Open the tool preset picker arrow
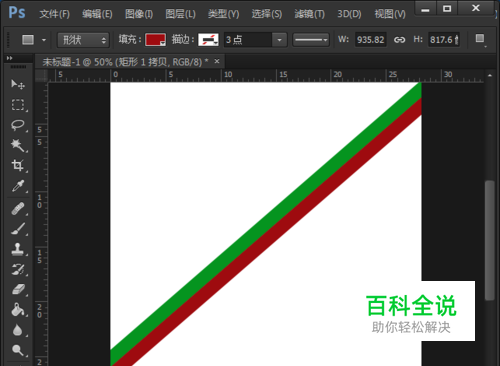 (x=44, y=40)
